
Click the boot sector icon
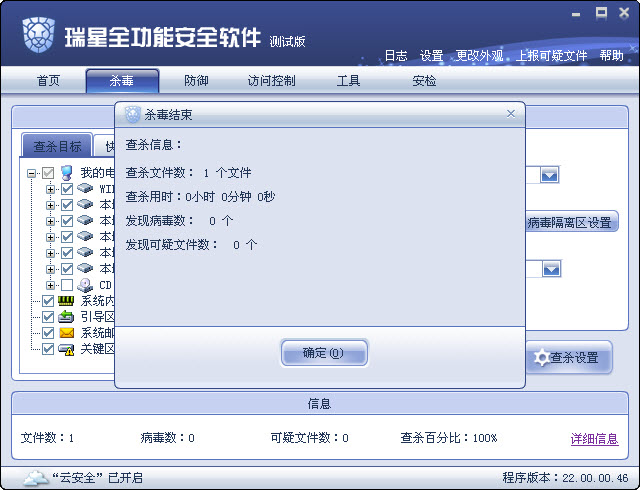coord(66,317)
